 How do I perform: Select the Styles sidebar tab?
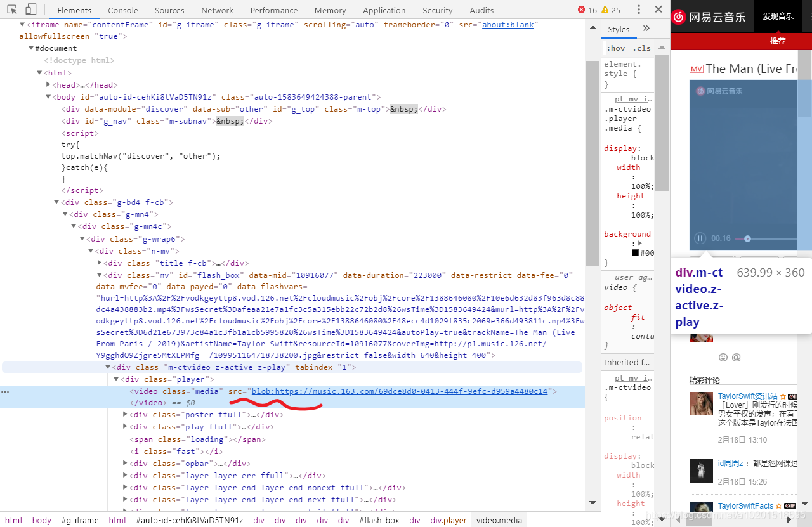pos(619,29)
